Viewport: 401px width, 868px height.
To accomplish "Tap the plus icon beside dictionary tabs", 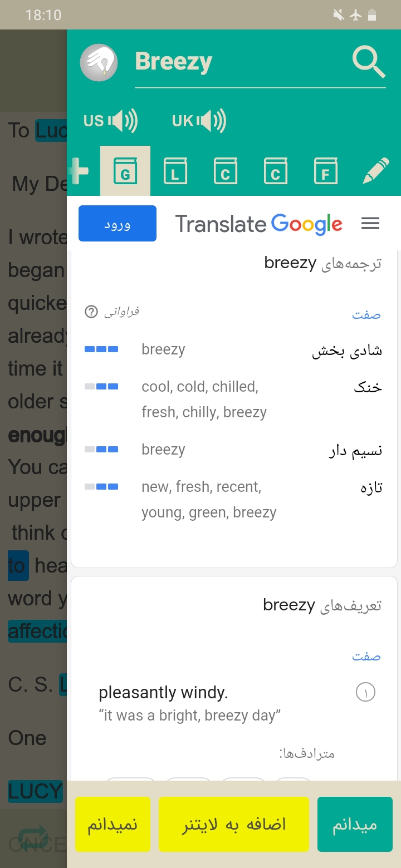I will click(78, 171).
